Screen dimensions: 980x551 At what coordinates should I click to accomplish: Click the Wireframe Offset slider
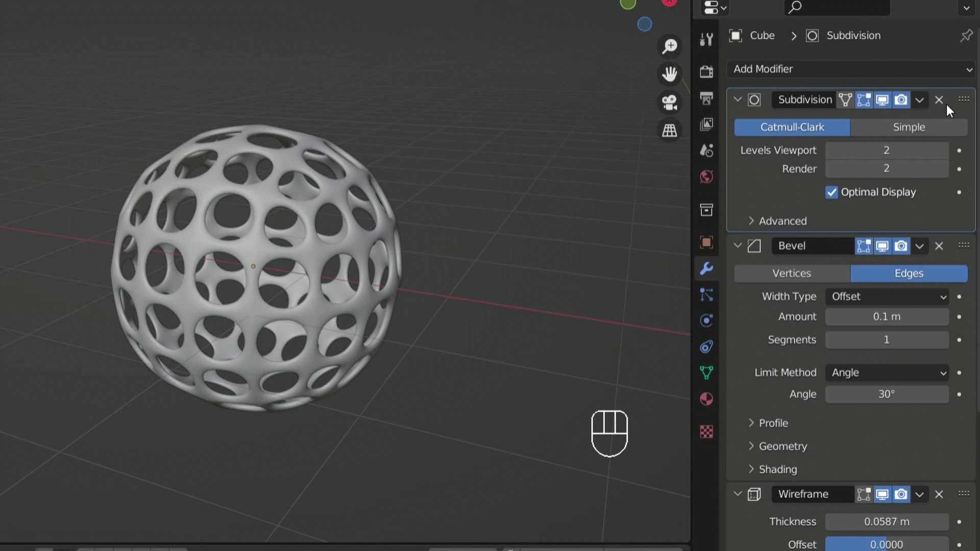pos(887,544)
